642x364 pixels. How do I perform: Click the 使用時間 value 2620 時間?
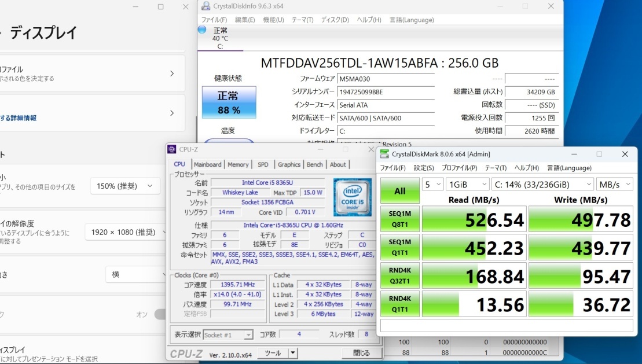click(531, 131)
